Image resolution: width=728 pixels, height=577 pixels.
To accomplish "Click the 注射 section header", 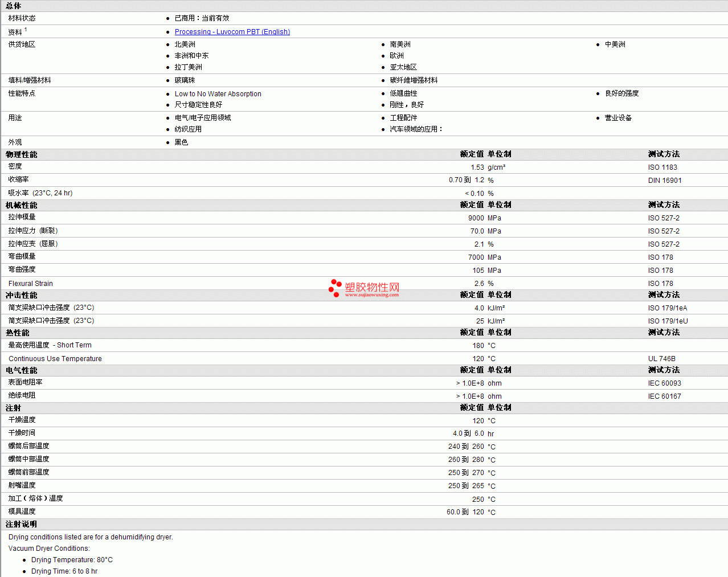I will coord(14,408).
